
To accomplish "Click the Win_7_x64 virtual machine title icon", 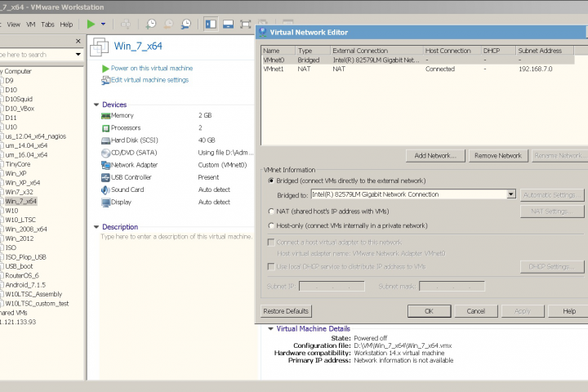I will click(100, 47).
